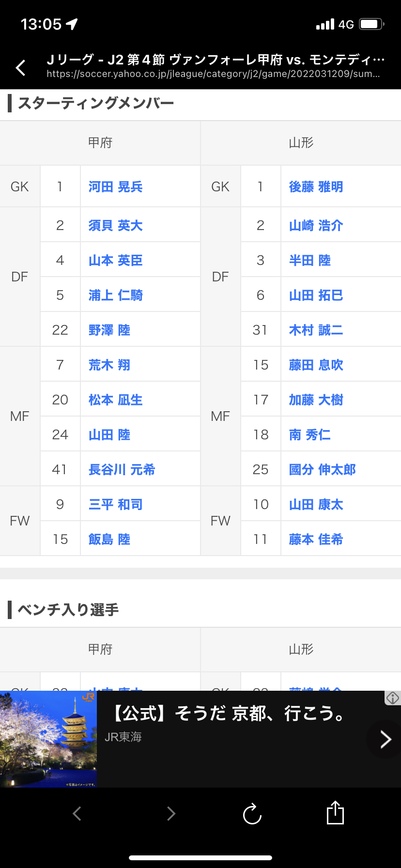Open player 後藤 雅明 profile
401x868 pixels.
pyautogui.click(x=316, y=187)
